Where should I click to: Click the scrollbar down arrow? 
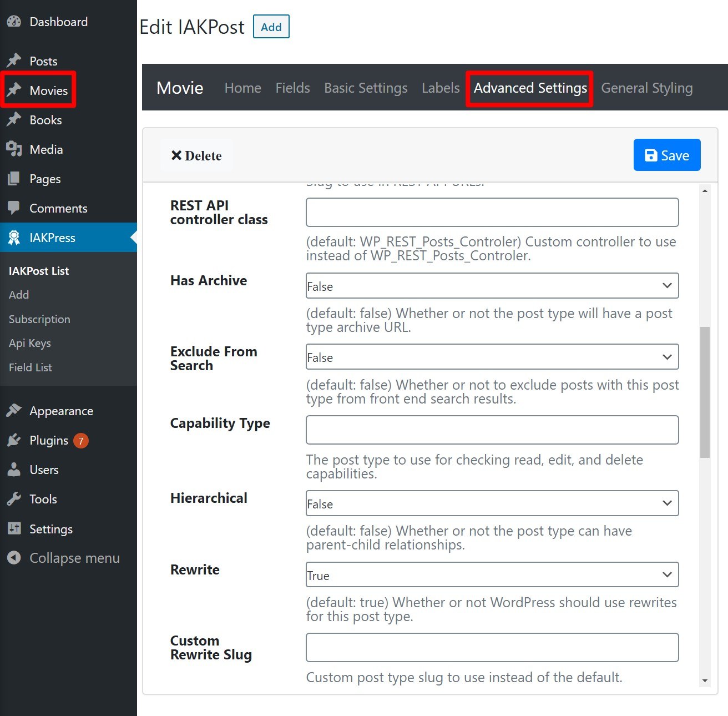coord(705,681)
